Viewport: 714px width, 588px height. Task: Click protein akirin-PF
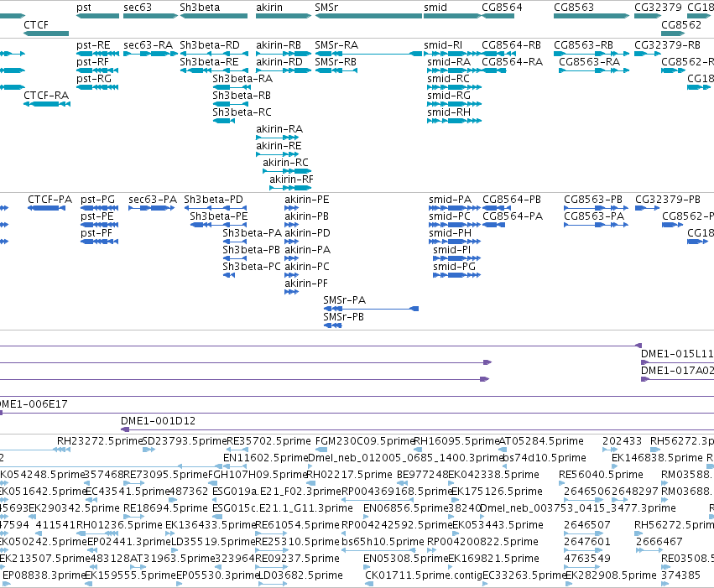[306, 284]
